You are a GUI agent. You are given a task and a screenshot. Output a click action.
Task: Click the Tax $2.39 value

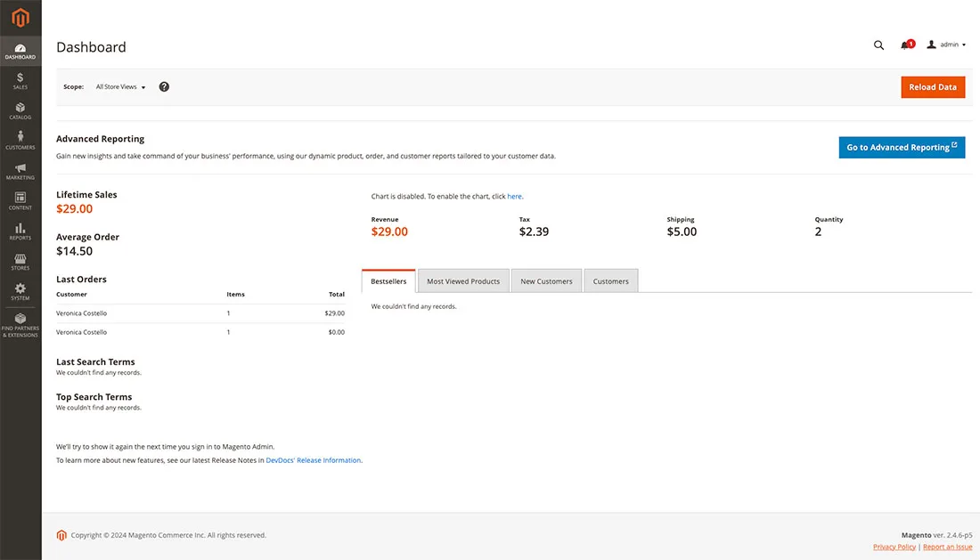tap(534, 231)
